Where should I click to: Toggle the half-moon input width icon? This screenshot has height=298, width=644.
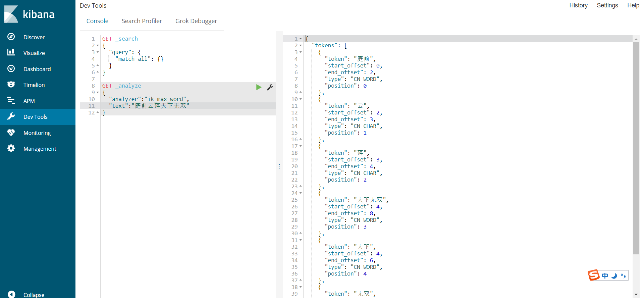[x=614, y=276]
